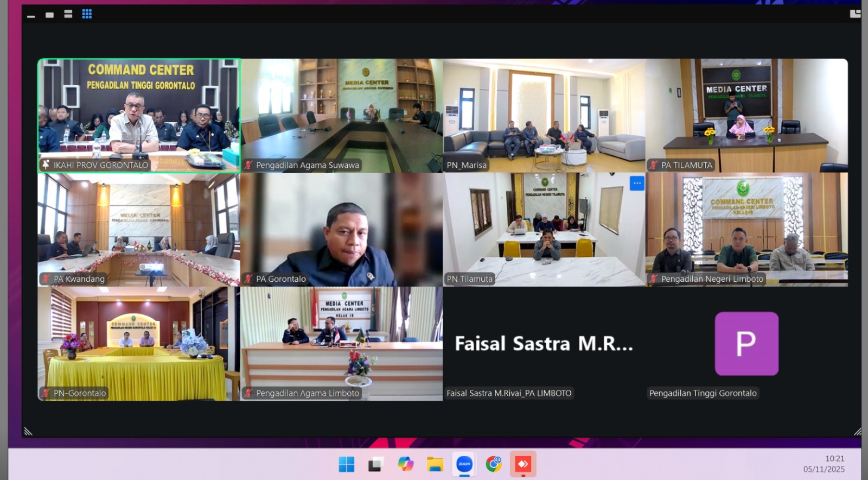Image resolution: width=868 pixels, height=480 pixels.
Task: Open File Explorer from taskbar
Action: pyautogui.click(x=435, y=464)
